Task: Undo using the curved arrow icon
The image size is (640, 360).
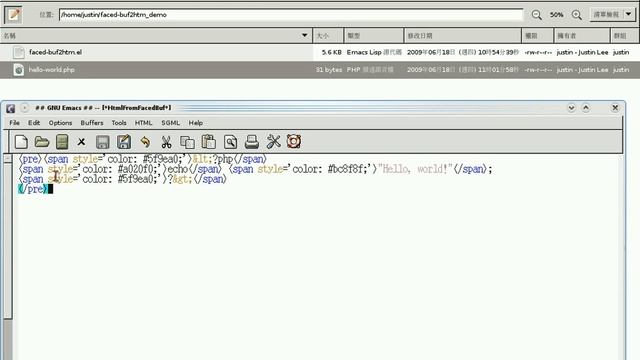Action: (145, 142)
